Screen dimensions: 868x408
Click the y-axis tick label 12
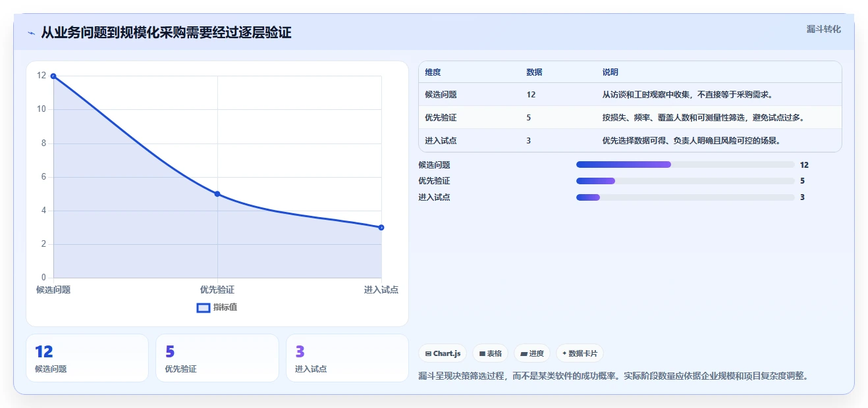[41, 76]
